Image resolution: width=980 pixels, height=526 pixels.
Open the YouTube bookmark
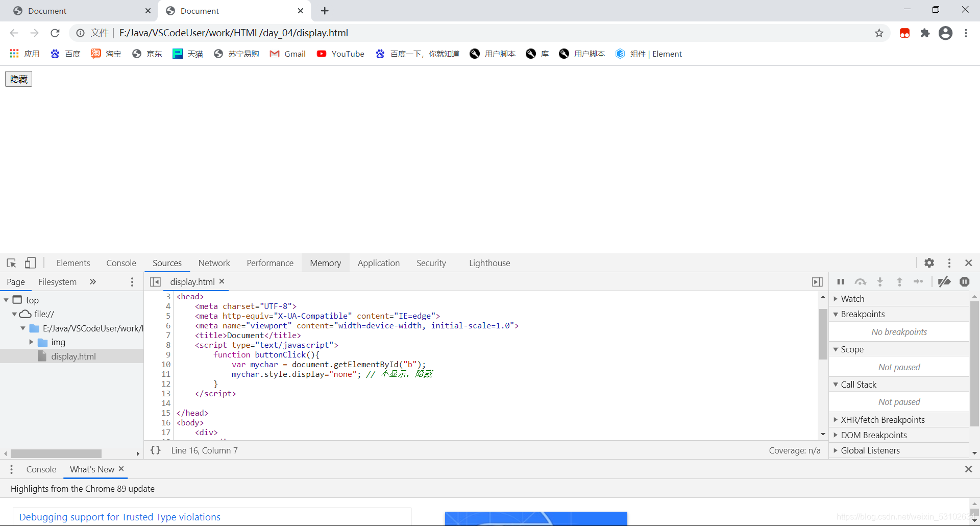(x=340, y=54)
